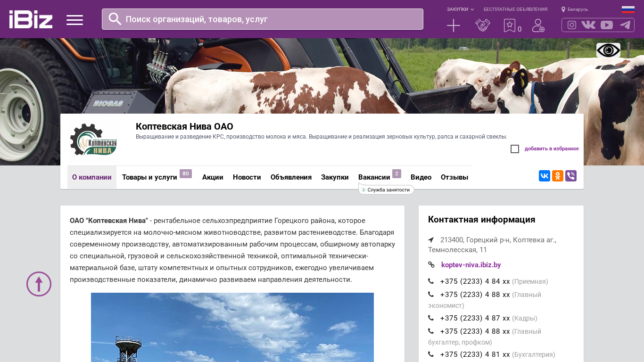The width and height of the screenshot is (644, 362).
Task: Toggle the accessibility eye icon
Action: click(x=608, y=50)
